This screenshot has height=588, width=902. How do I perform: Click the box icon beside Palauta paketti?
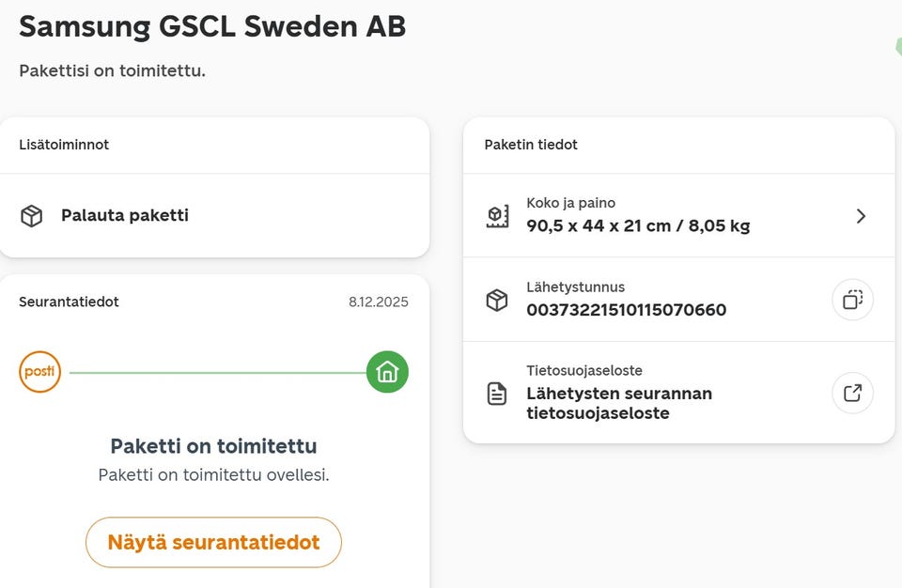32,216
